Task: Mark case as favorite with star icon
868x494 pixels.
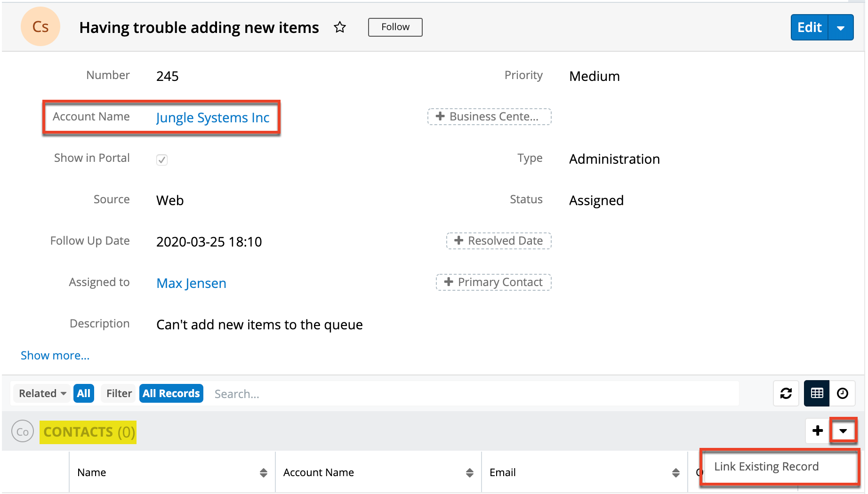Action: tap(340, 27)
